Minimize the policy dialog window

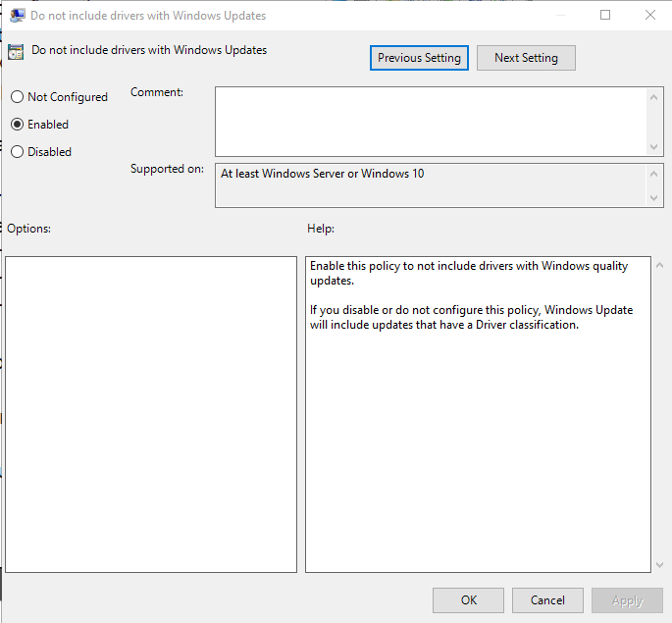(560, 15)
